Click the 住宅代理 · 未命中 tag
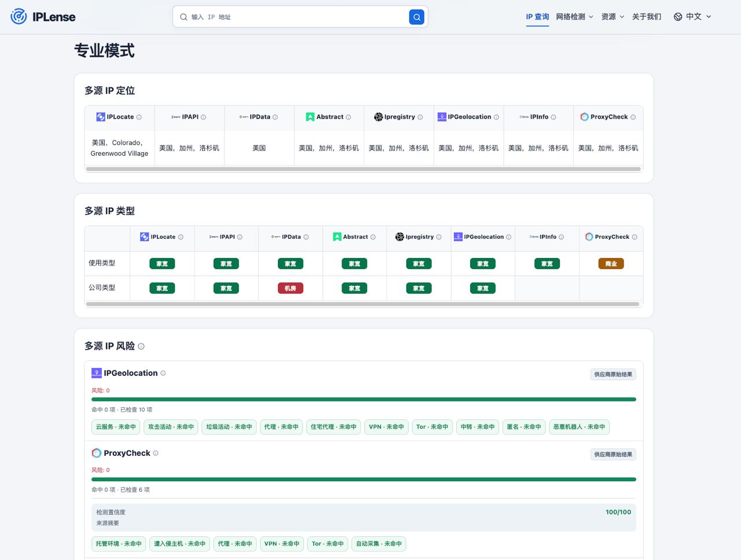The width and height of the screenshot is (741, 560). (333, 427)
